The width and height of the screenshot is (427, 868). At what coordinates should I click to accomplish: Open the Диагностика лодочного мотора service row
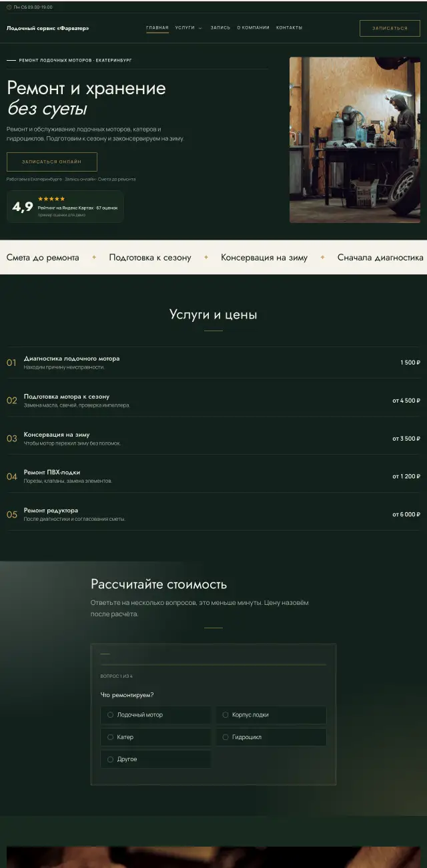pos(213,363)
